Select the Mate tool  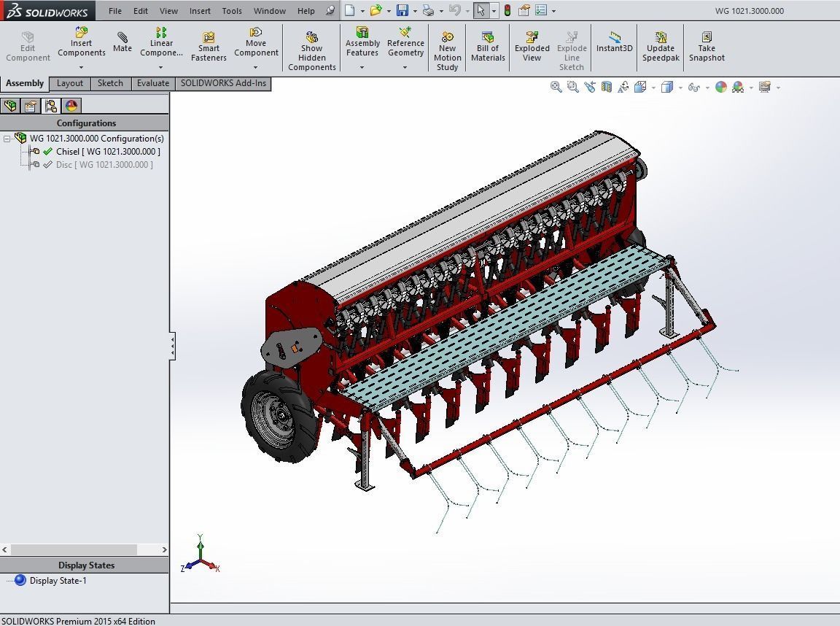point(122,42)
